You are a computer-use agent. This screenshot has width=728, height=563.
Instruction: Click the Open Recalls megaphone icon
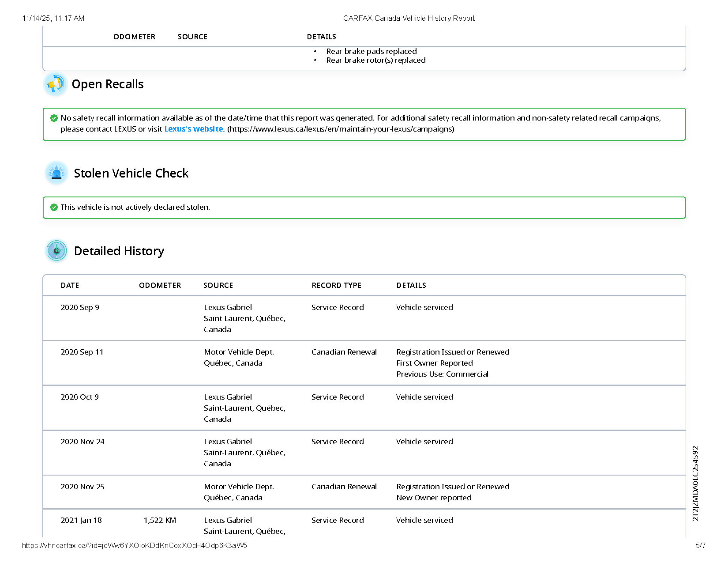(x=56, y=84)
